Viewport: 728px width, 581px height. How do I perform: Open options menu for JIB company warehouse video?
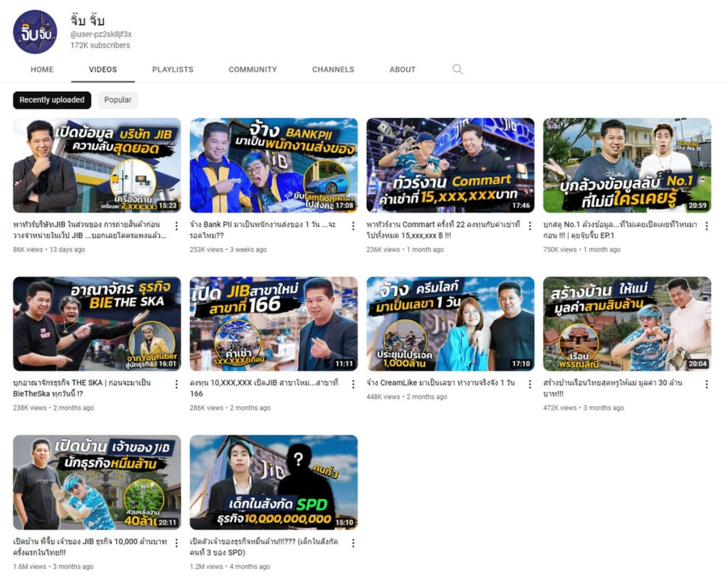[176, 226]
